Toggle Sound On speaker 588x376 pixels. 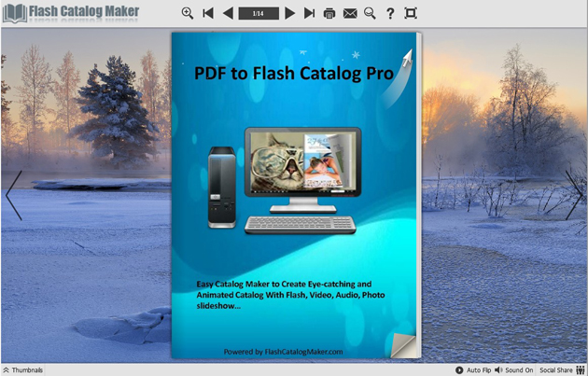click(x=513, y=370)
